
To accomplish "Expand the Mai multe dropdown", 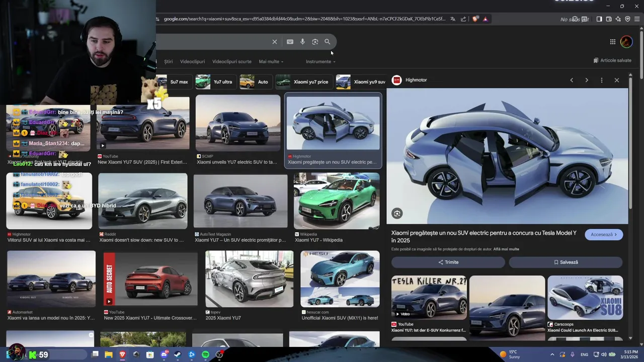I will (x=271, y=61).
